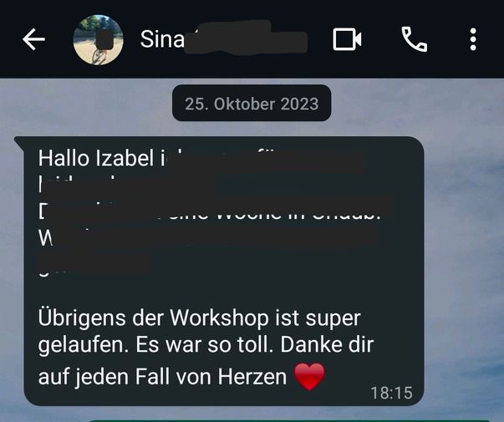Open the three-dot more options menu
Screen dimensions: 504x422
pyautogui.click(x=473, y=39)
